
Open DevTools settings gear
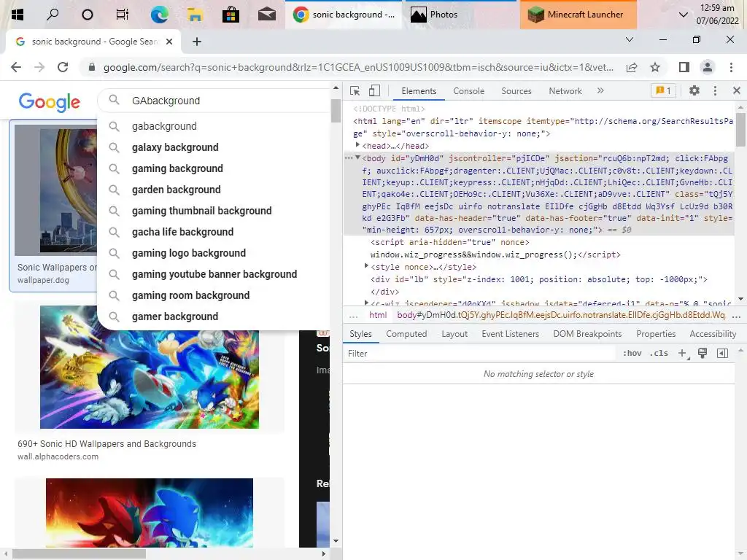pos(694,90)
